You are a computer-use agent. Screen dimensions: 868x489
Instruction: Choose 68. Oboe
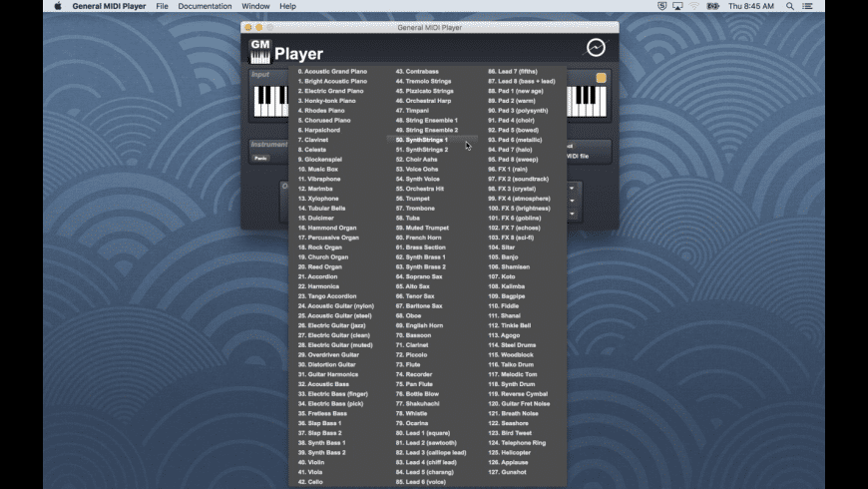[x=408, y=316]
